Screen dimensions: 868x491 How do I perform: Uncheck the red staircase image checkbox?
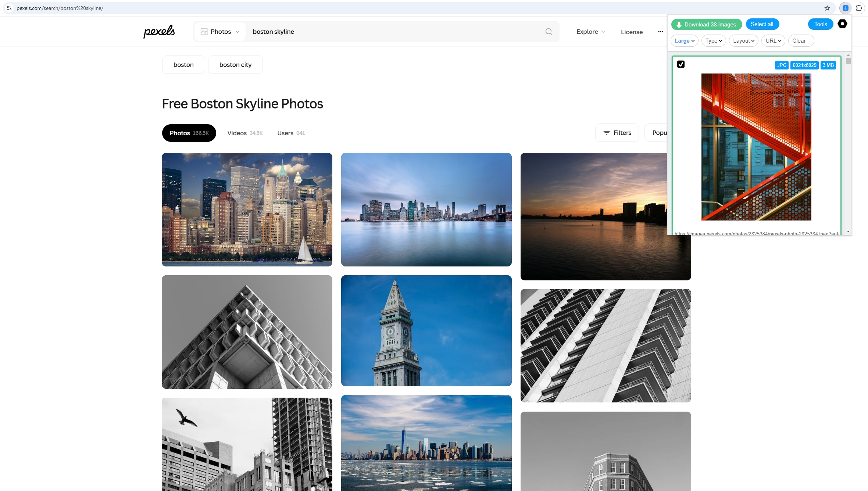(681, 64)
